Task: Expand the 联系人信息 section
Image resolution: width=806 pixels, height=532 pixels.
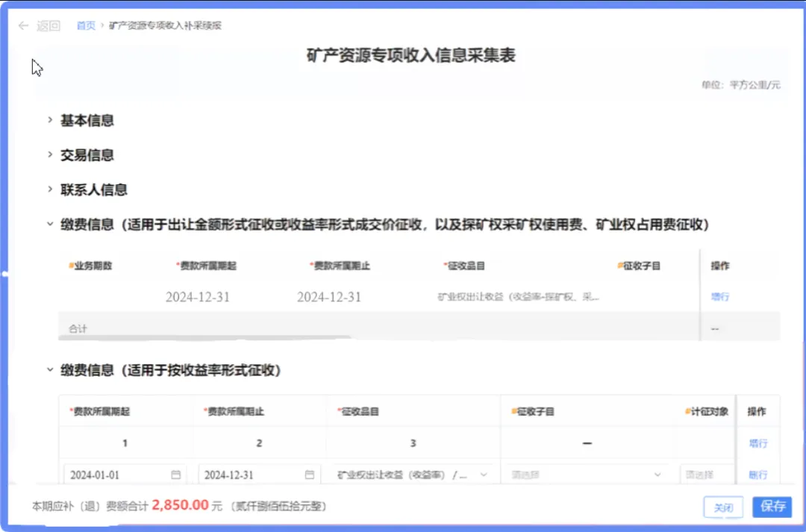Action: 49,190
